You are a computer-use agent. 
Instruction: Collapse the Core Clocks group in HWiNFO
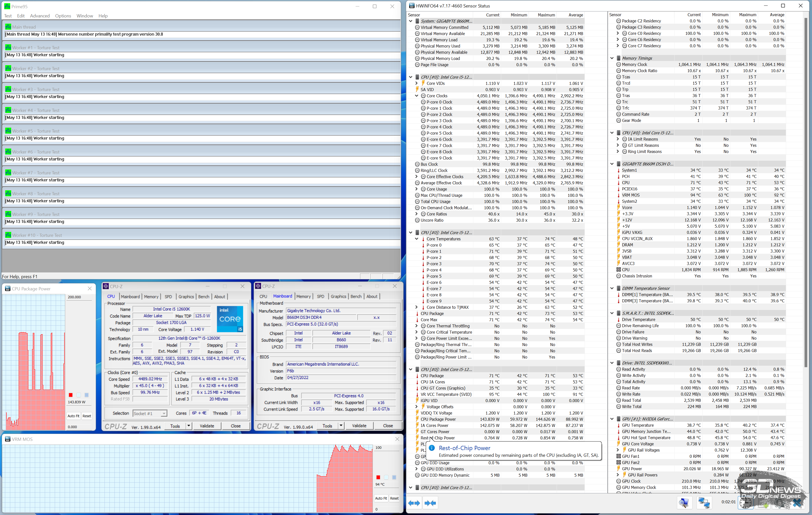coord(417,96)
